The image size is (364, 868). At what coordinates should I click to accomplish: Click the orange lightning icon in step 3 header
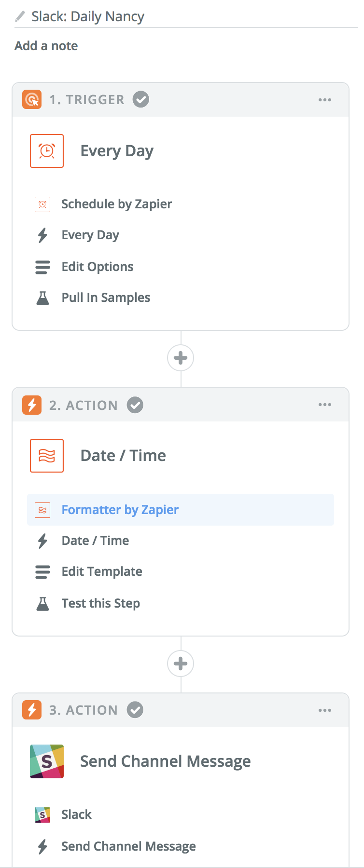[x=32, y=710]
